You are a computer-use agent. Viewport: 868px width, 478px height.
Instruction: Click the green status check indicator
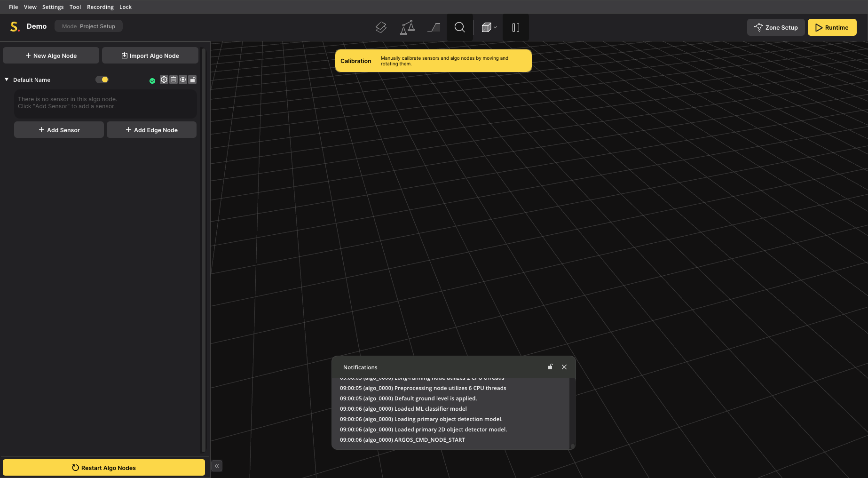(152, 80)
